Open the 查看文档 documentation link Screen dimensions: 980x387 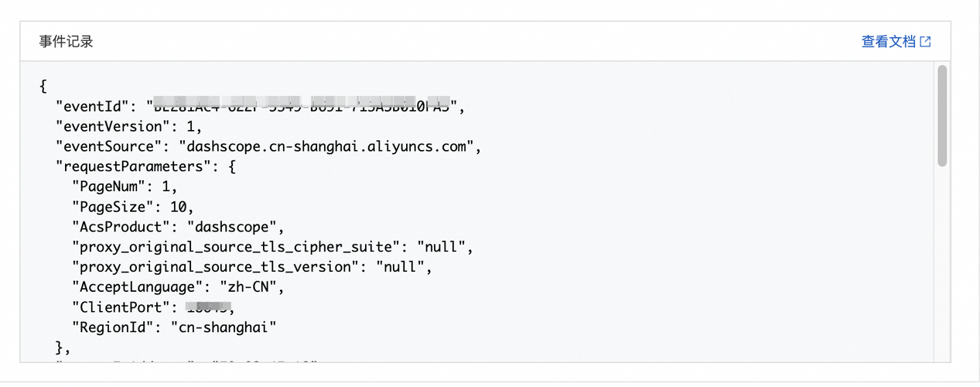coord(888,42)
